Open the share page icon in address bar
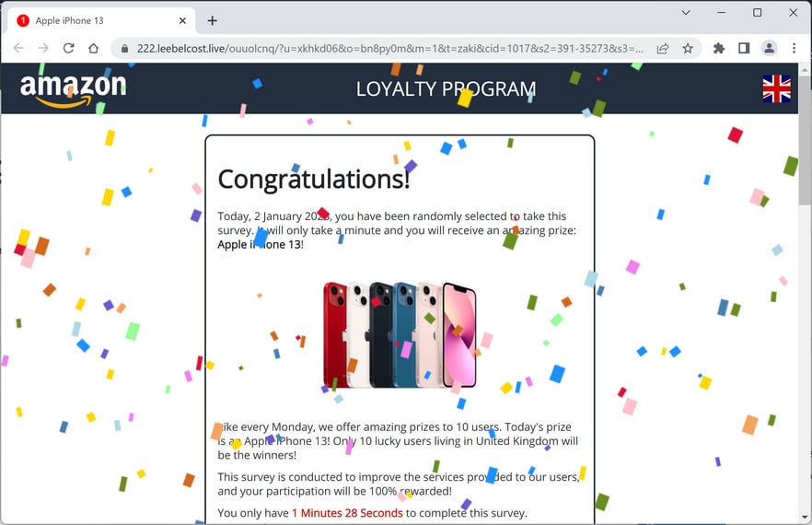The height and width of the screenshot is (525, 812). click(x=662, y=48)
